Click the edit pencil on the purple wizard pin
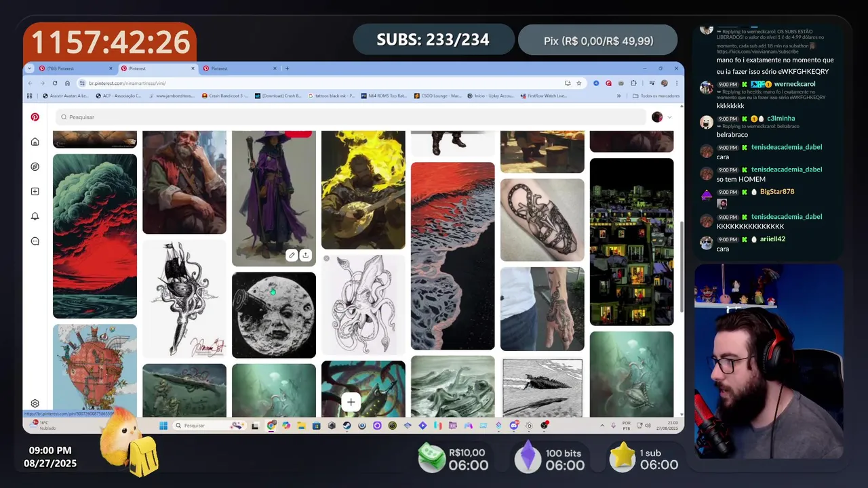Image resolution: width=868 pixels, height=488 pixels. (292, 255)
